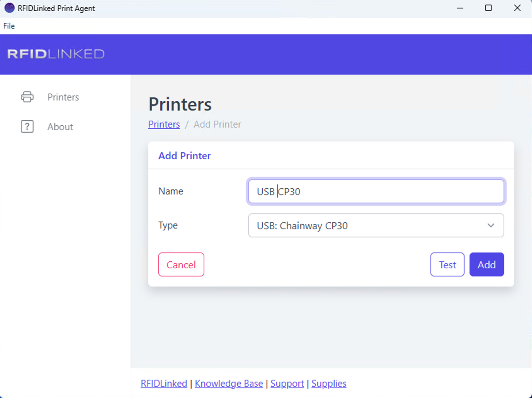Select Printers in the sidebar

[x=63, y=97]
